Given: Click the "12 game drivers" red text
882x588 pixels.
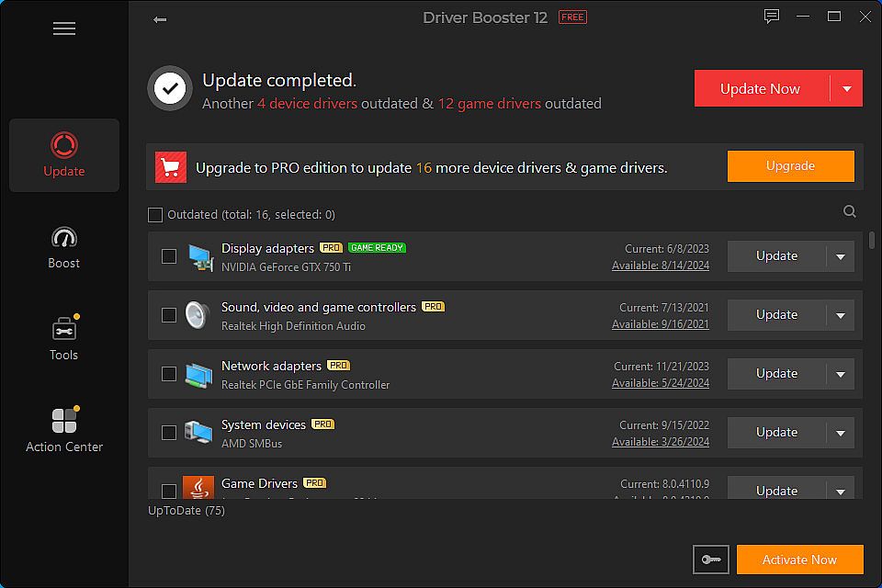Looking at the screenshot, I should pos(490,104).
